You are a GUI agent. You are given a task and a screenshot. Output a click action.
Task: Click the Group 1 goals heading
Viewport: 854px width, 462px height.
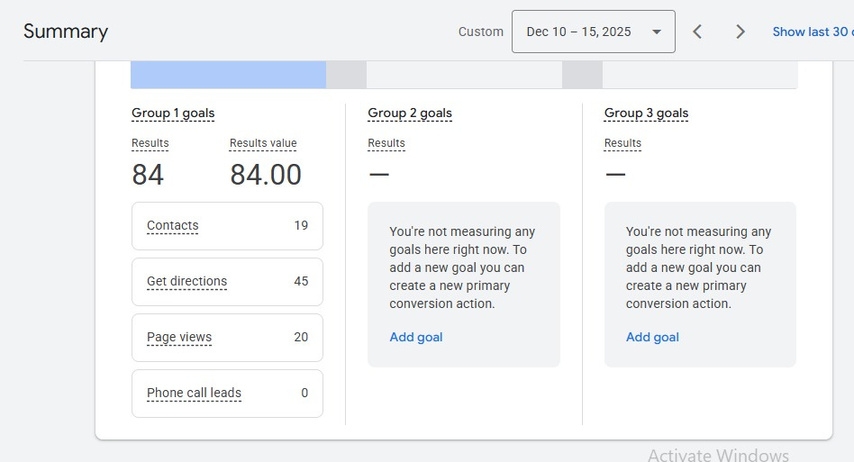(173, 114)
